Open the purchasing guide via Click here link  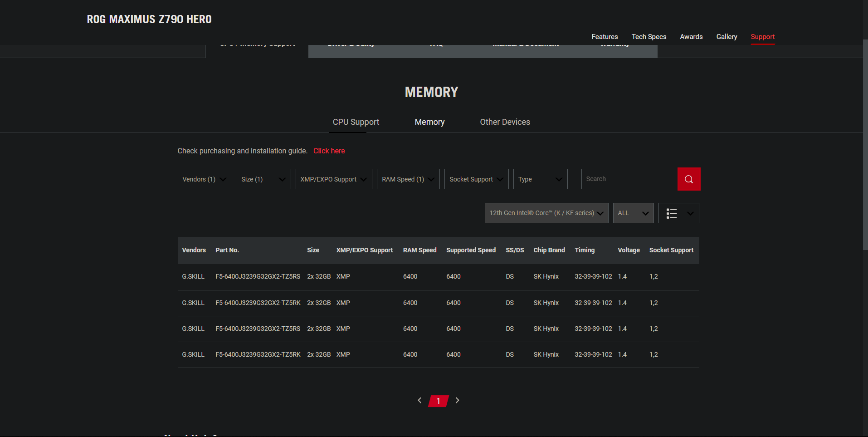[x=329, y=151]
